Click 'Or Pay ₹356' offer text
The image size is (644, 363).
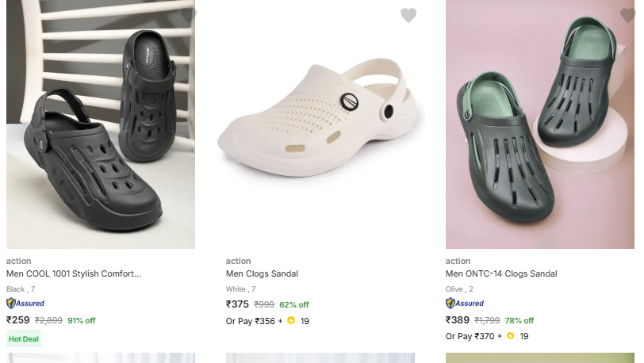[x=251, y=321]
